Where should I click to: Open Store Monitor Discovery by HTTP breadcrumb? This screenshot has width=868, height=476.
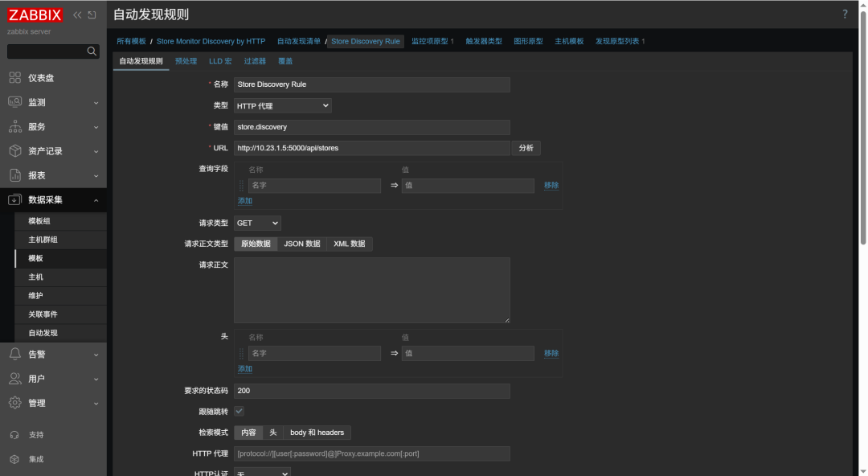(x=211, y=42)
